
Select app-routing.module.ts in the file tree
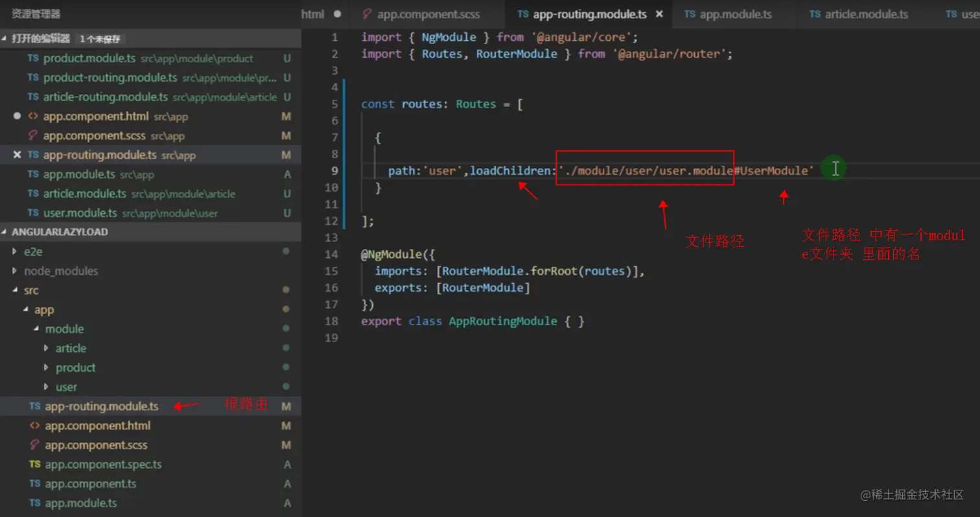coord(150,406)
